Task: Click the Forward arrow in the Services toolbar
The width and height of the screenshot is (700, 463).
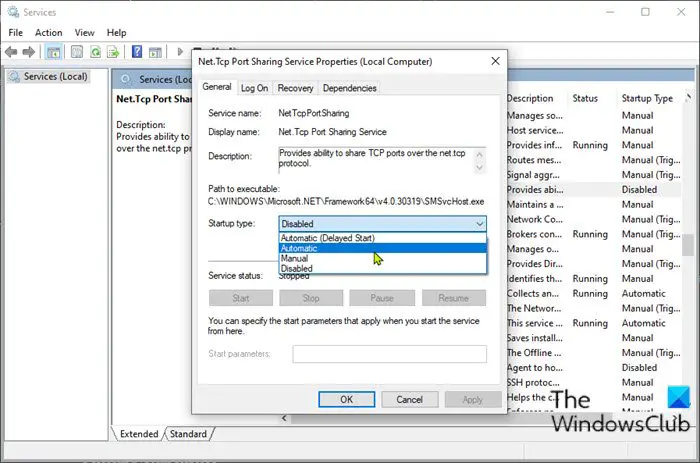Action: 29,52
